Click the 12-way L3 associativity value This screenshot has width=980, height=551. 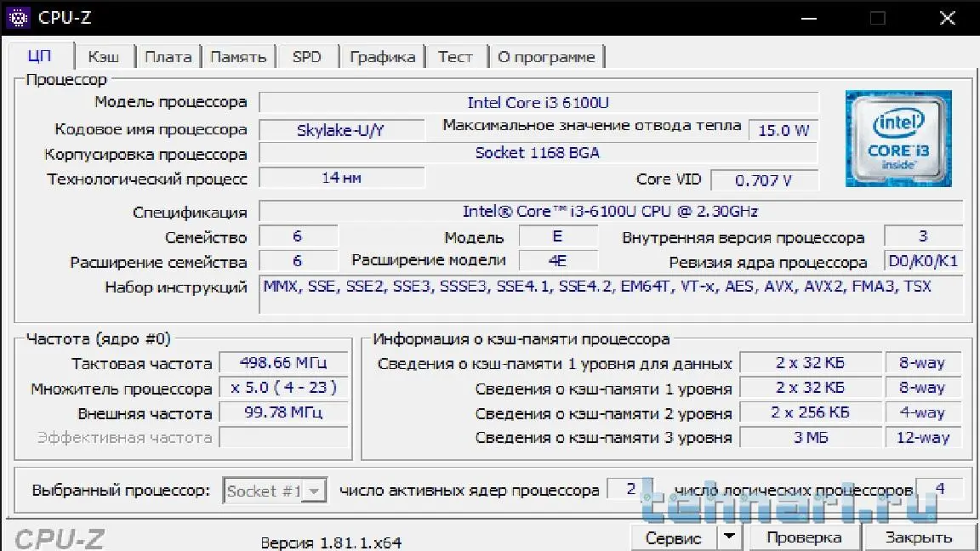[922, 437]
